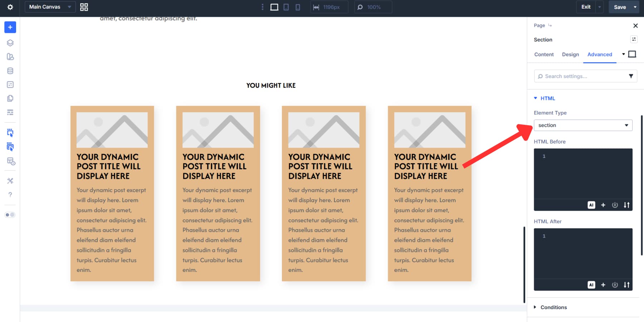Switch to mobile phone preview mode
Image resolution: width=644 pixels, height=322 pixels.
297,7
